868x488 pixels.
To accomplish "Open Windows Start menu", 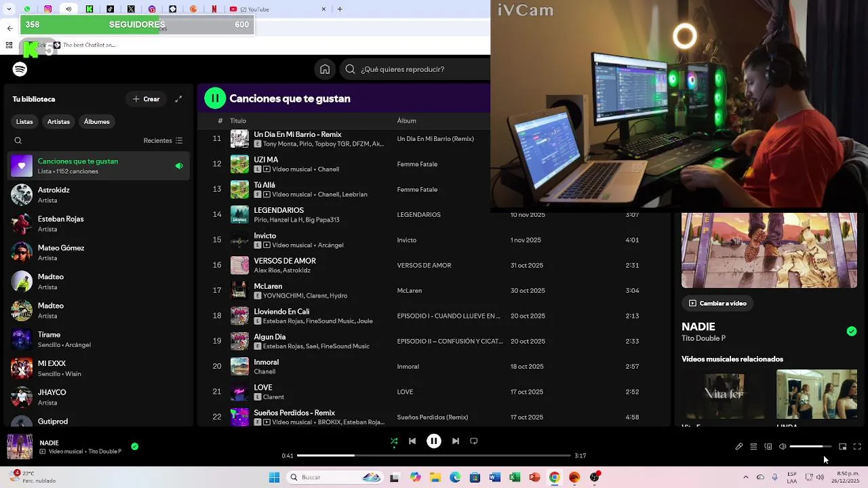I will 274,478.
